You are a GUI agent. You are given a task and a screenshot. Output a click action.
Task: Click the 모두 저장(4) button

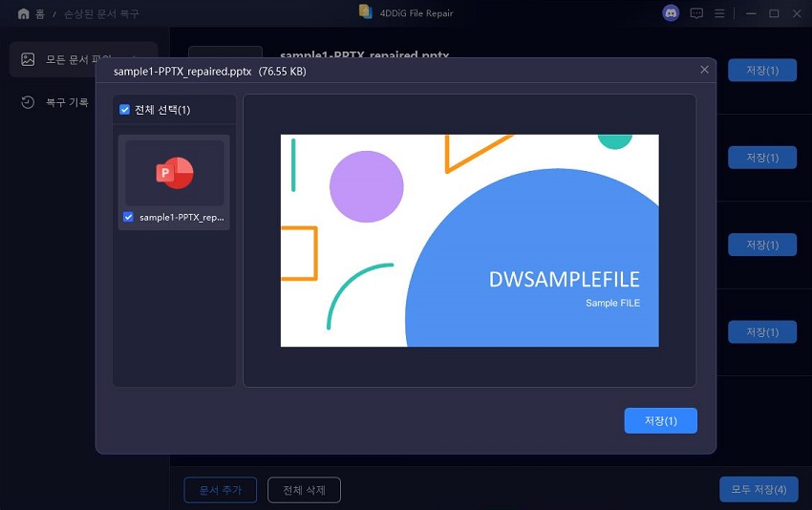(759, 489)
